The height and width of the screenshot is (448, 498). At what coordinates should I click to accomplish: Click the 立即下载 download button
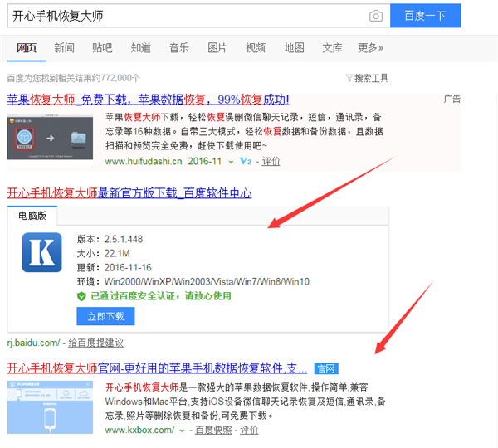coord(105,316)
